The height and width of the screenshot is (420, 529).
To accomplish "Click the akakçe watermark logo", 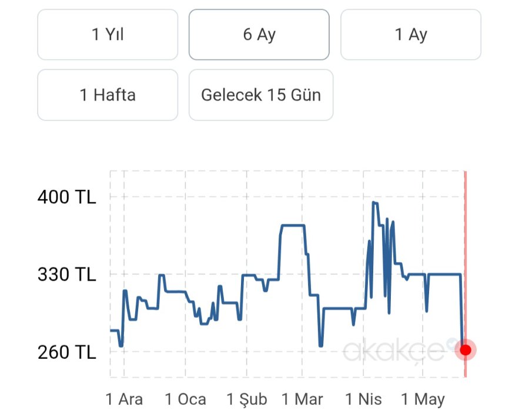I will 394,351.
